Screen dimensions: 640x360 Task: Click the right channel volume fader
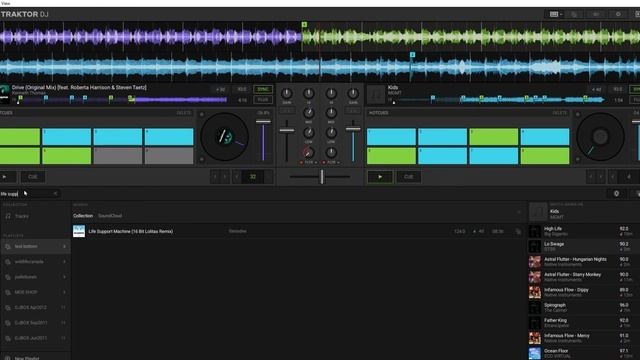pyautogui.click(x=353, y=129)
